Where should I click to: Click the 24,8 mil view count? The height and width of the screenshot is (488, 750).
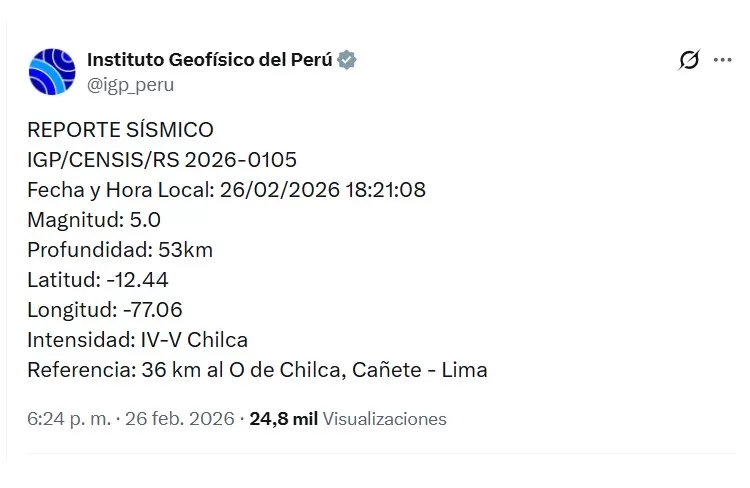tap(283, 419)
